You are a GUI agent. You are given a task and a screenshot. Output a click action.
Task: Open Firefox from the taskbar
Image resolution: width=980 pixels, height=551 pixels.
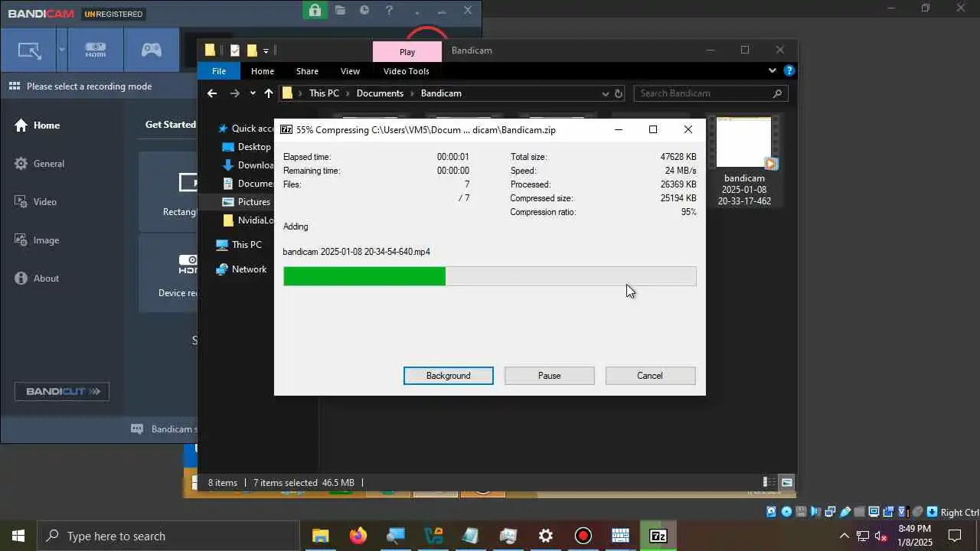point(358,536)
